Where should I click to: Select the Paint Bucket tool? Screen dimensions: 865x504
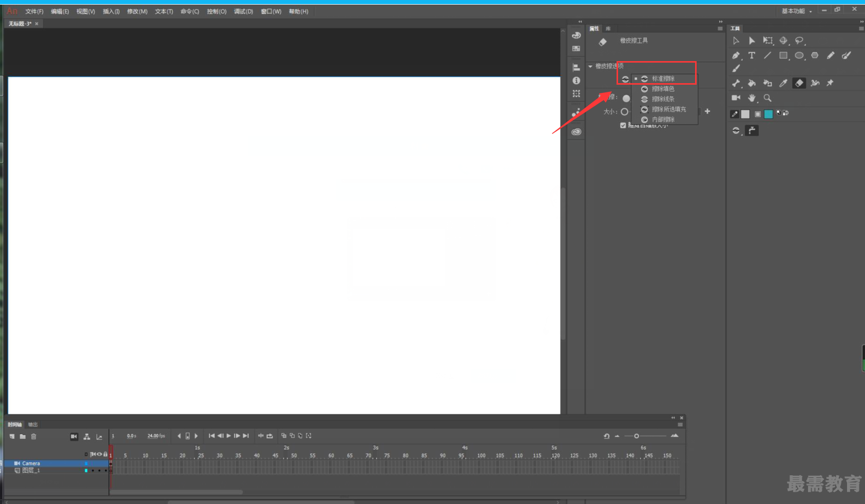pyautogui.click(x=752, y=83)
